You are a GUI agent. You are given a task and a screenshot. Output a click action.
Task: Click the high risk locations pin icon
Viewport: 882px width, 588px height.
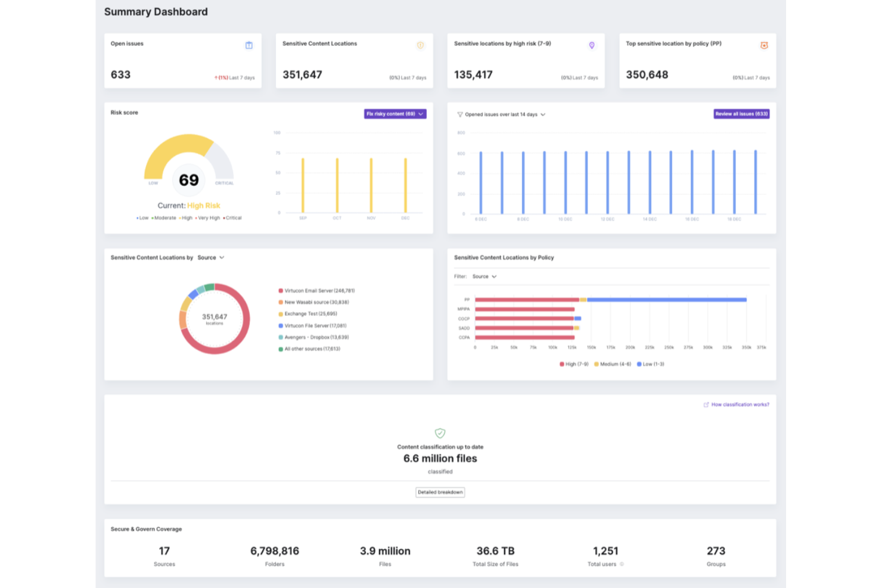592,45
